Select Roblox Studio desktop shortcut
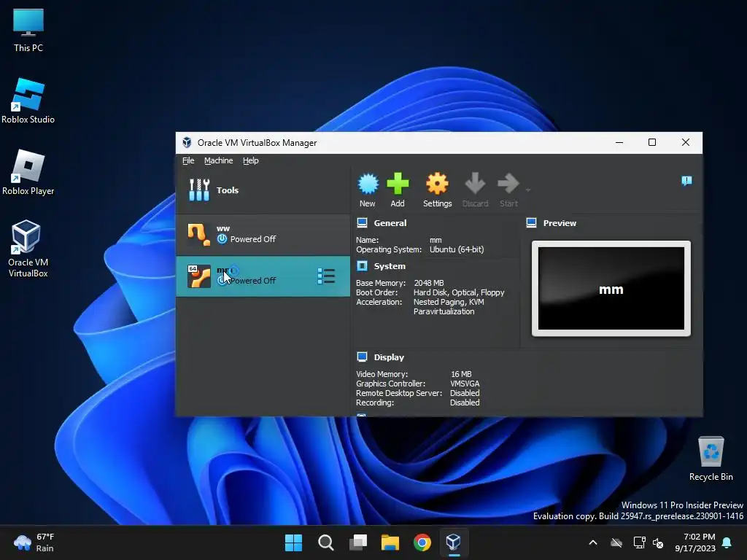The height and width of the screenshot is (560, 747). [28, 101]
